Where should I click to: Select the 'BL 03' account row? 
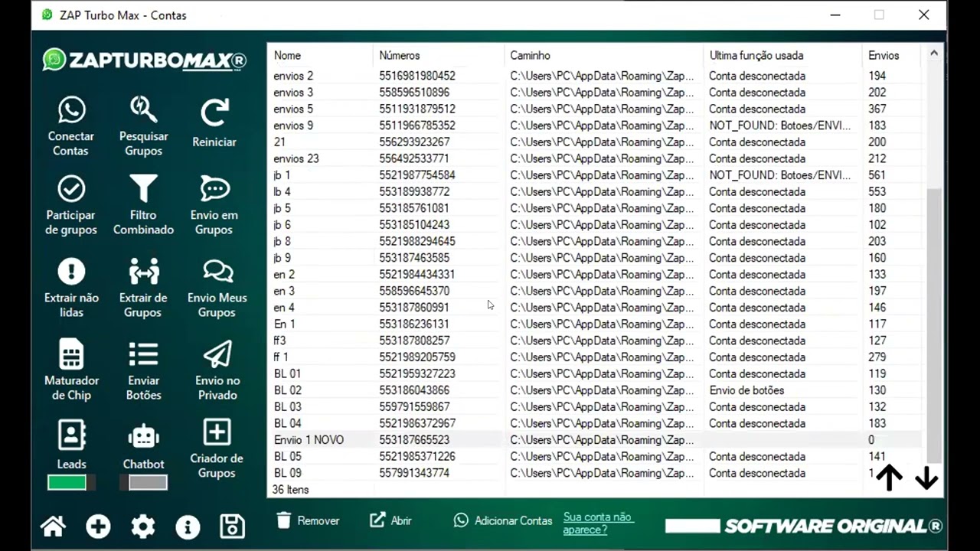pos(596,406)
